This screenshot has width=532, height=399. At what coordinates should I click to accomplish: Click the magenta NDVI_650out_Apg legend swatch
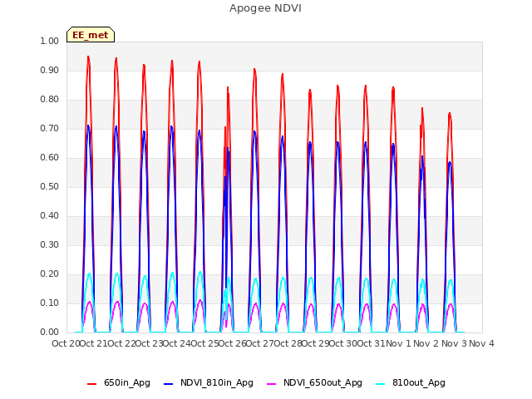tap(272, 384)
